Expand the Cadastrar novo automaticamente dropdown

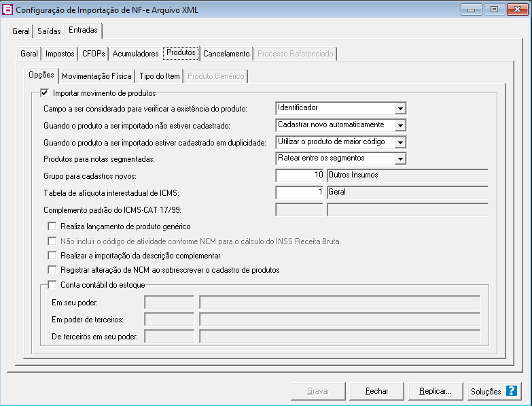[x=400, y=125]
